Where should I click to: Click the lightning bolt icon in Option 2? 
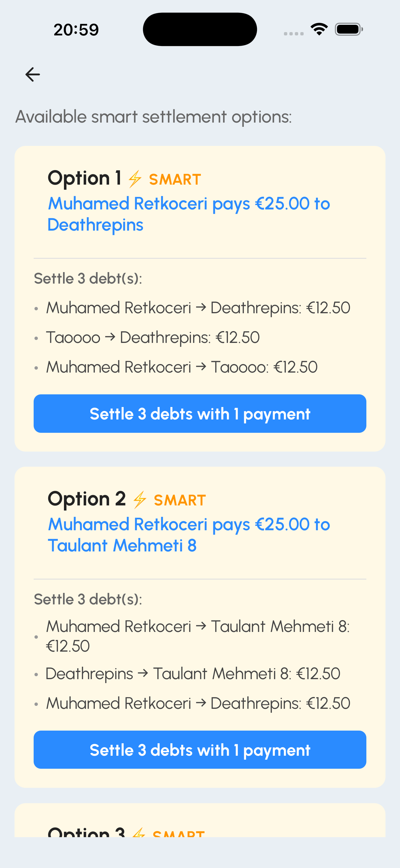[140, 500]
